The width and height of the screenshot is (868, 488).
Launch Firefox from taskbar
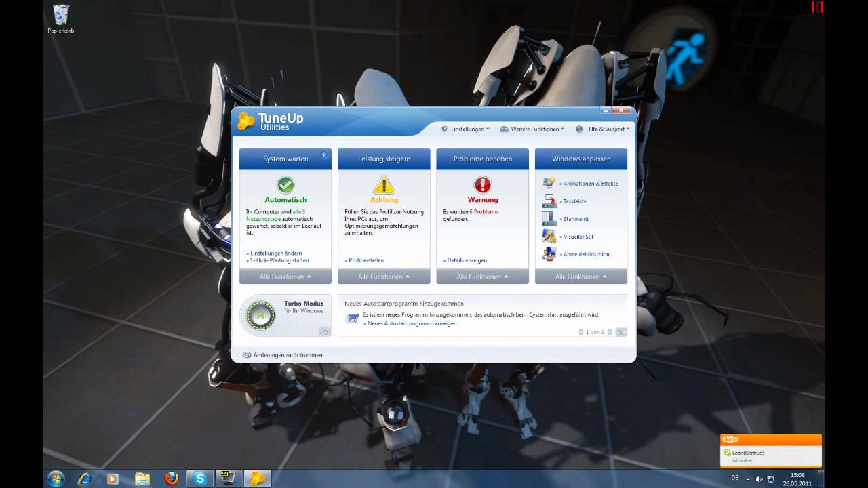point(171,479)
